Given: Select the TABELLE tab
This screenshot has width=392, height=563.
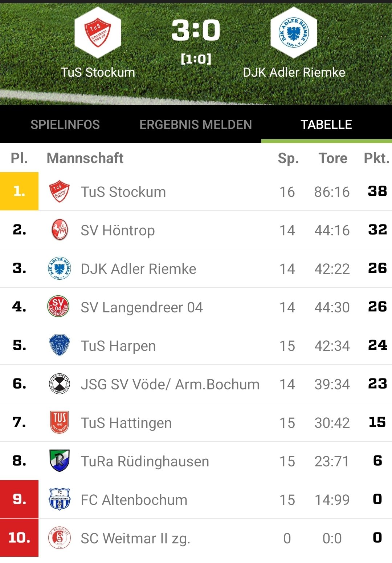Looking at the screenshot, I should 327,125.
